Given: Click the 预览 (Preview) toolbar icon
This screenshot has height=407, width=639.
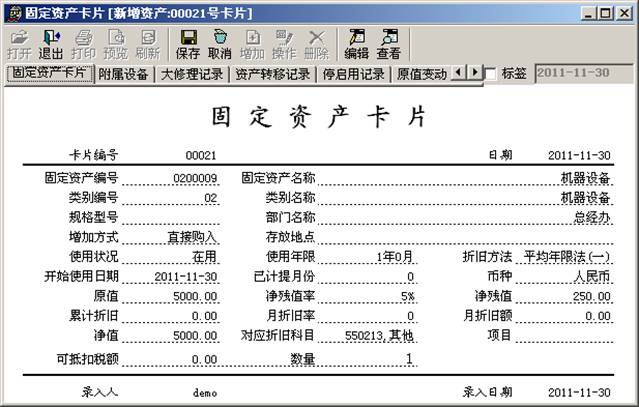Looking at the screenshot, I should click(x=115, y=44).
